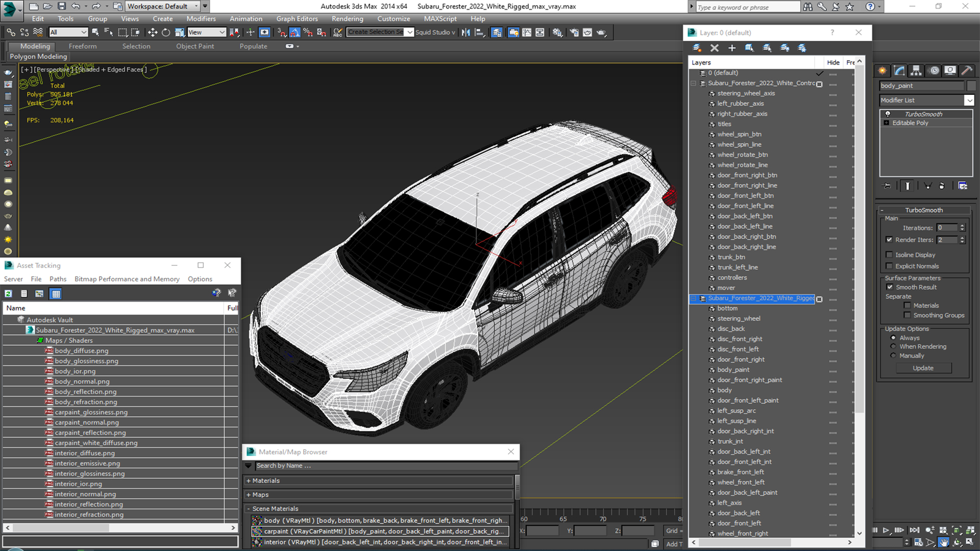Open the MAXScript menu
Screen dimensions: 980x551
pos(440,18)
